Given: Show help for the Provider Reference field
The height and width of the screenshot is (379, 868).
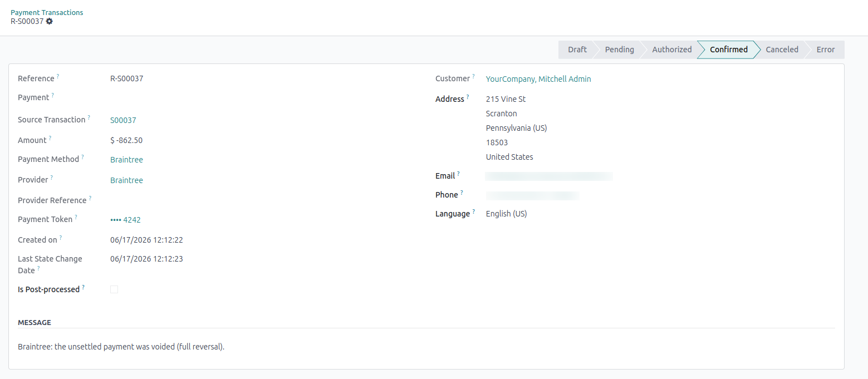Looking at the screenshot, I should point(90,198).
